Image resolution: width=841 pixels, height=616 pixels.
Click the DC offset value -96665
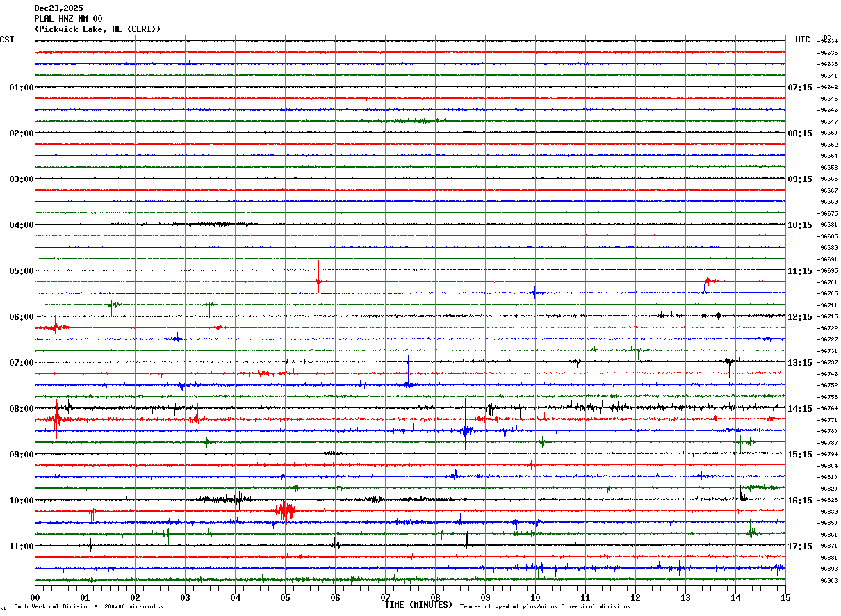828,179
